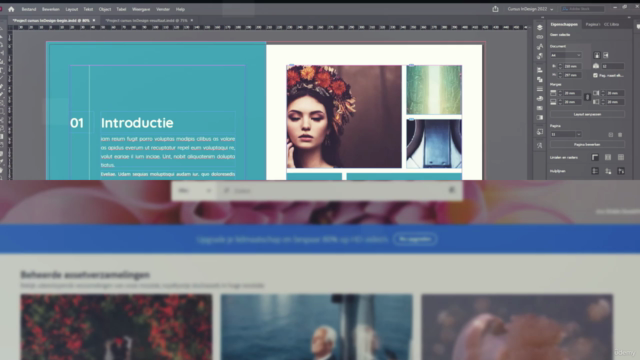The height and width of the screenshot is (360, 640).
Task: Open the red flowers asset collection thumbnail
Action: click(x=116, y=327)
